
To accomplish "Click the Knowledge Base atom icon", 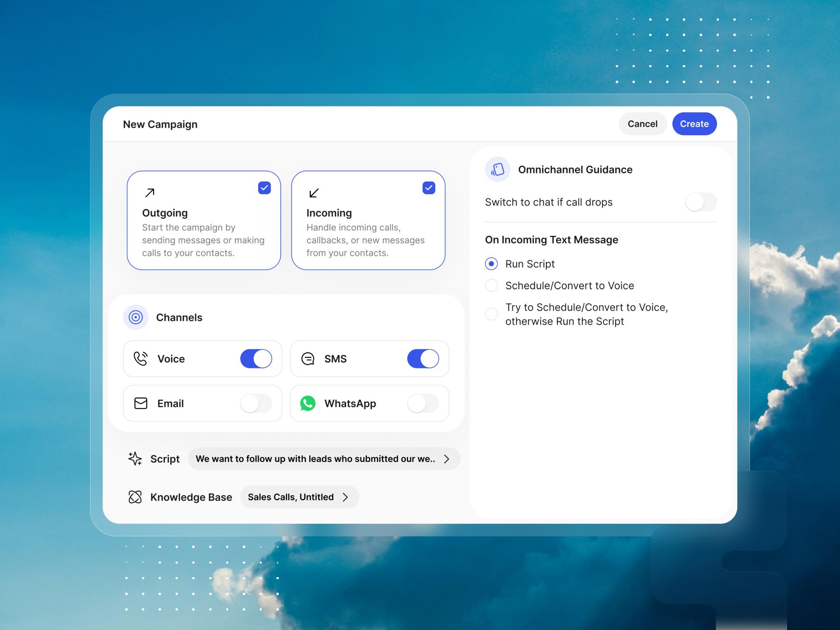I will tap(135, 497).
